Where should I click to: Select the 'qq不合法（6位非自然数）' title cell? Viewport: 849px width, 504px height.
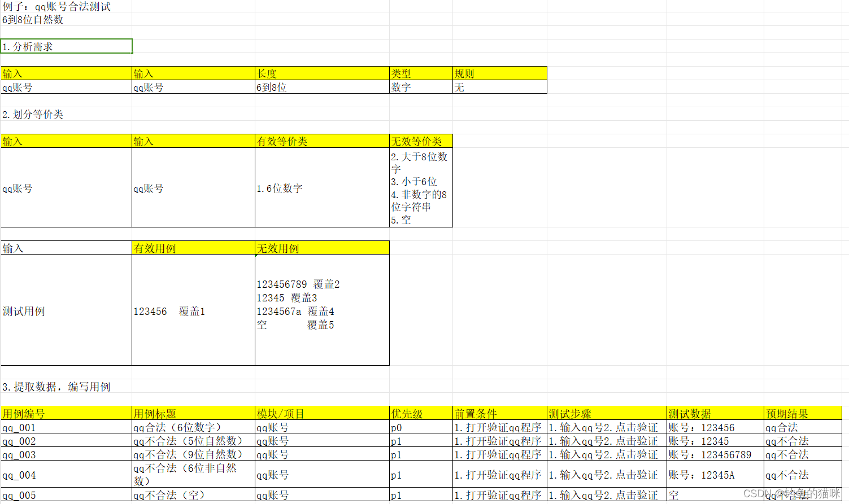pos(193,475)
